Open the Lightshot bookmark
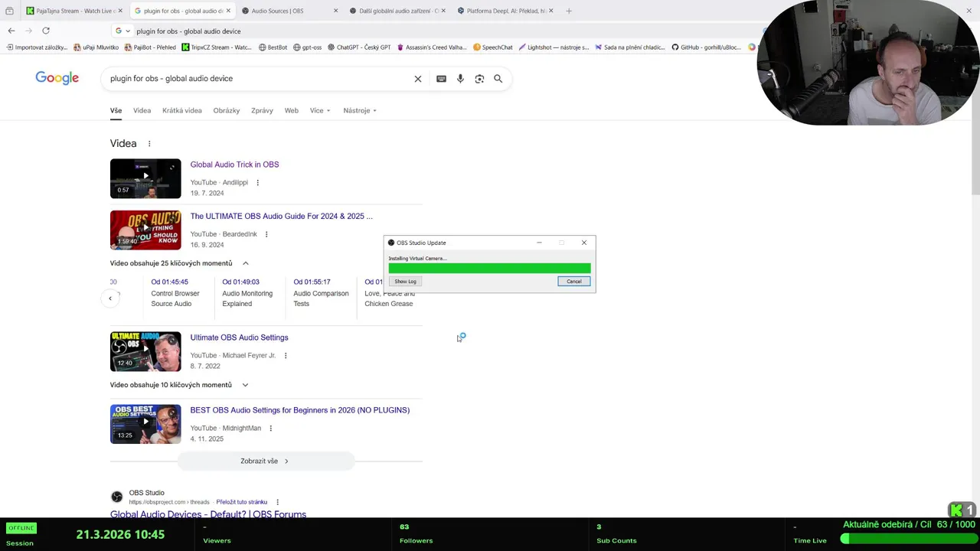 (x=554, y=47)
